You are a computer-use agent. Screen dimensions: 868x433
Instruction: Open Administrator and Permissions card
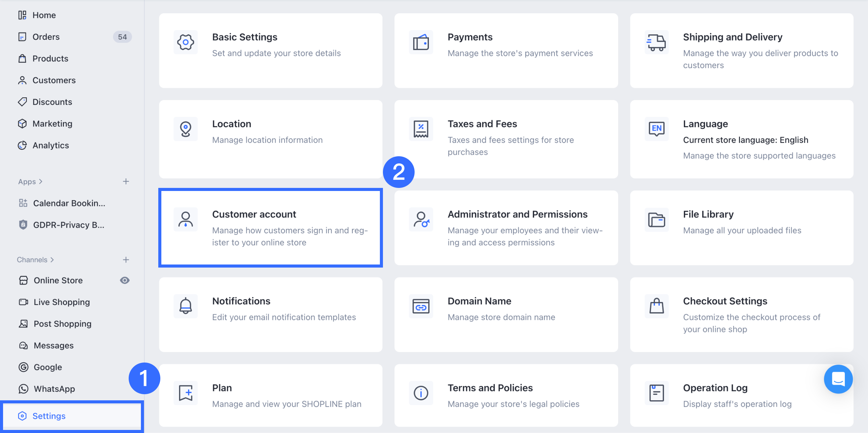click(x=506, y=228)
